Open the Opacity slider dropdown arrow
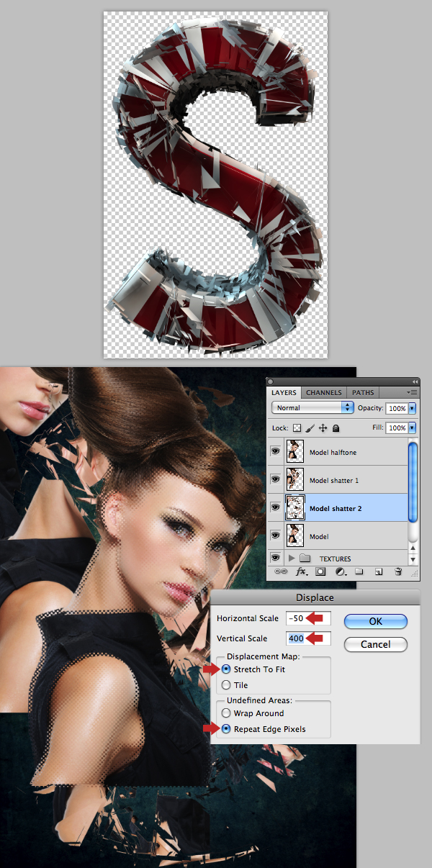This screenshot has height=868, width=432. point(413,408)
